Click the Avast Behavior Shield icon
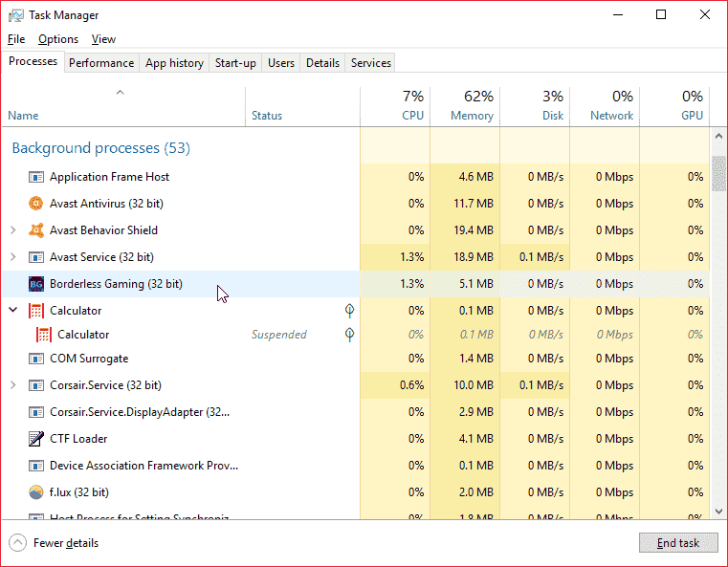Viewport: 728px width, 567px height. click(x=36, y=230)
